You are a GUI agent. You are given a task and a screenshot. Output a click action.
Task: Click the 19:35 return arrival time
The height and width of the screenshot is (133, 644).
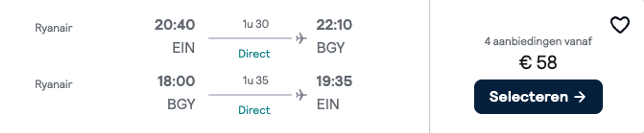point(334,81)
